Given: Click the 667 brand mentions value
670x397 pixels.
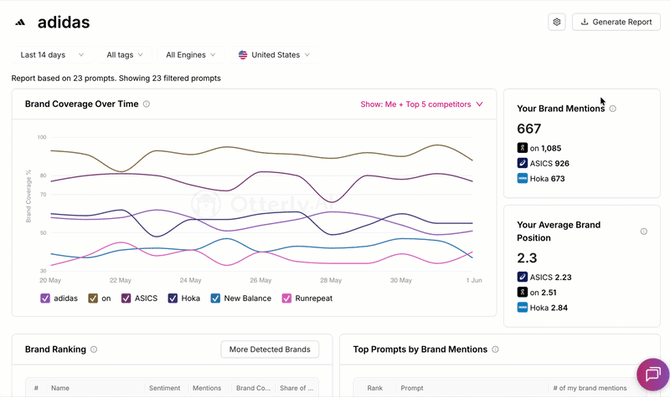Looking at the screenshot, I should [529, 129].
